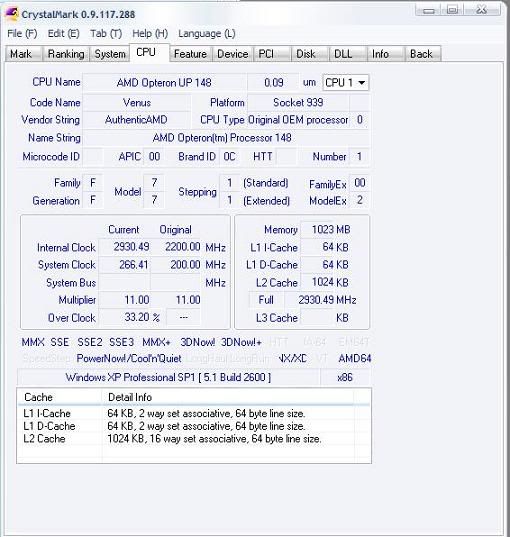Click the AMD Opteron(tm) Processor 148 name string
Viewport: 510px width, 537px height.
point(226,138)
